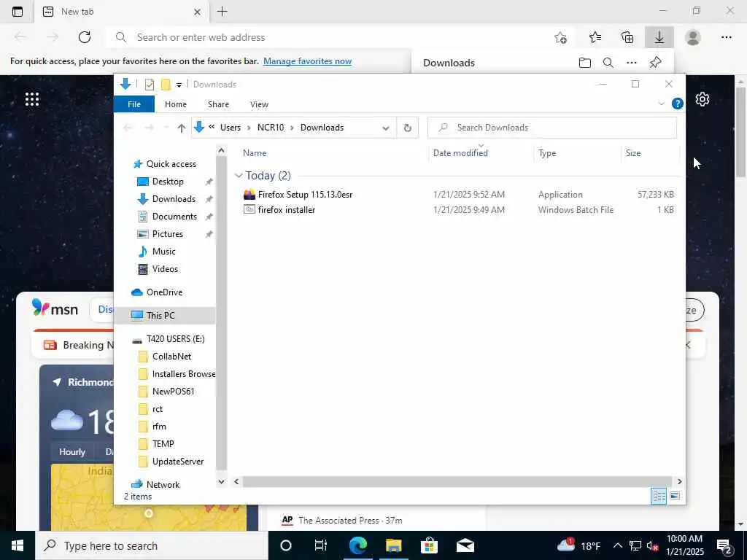Image resolution: width=747 pixels, height=560 pixels.
Task: Open Edge Settings and more menu
Action: tap(726, 37)
